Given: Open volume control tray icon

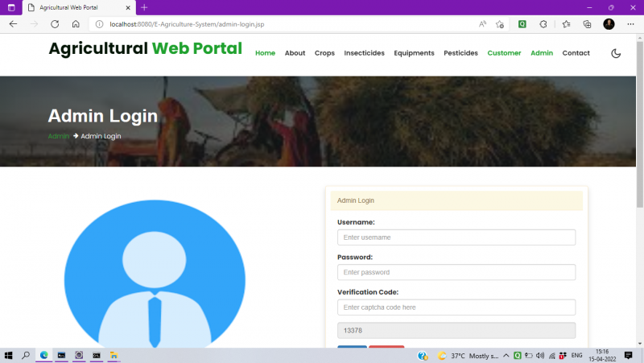Looking at the screenshot, I should click(x=540, y=356).
